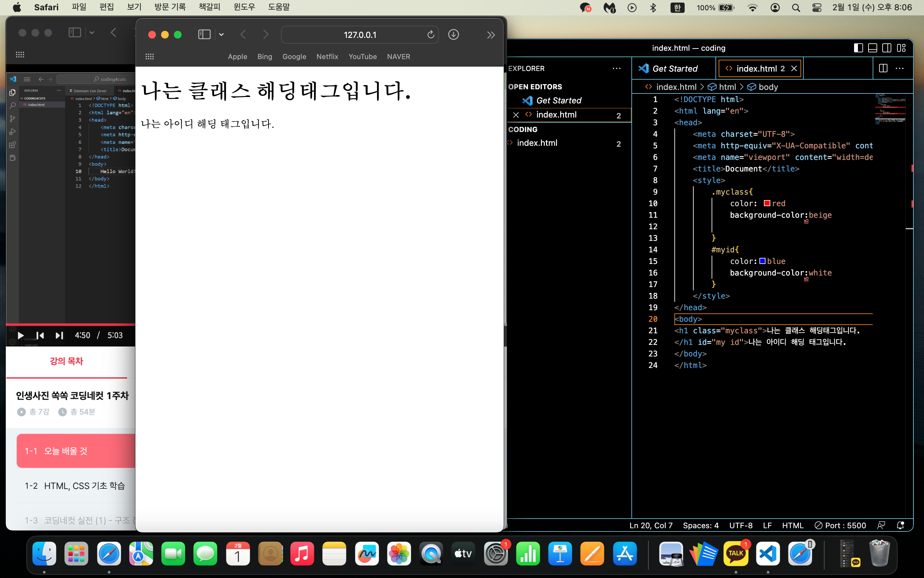Open Visual Studio Code from the Dock
The width and height of the screenshot is (924, 578).
[x=768, y=553]
